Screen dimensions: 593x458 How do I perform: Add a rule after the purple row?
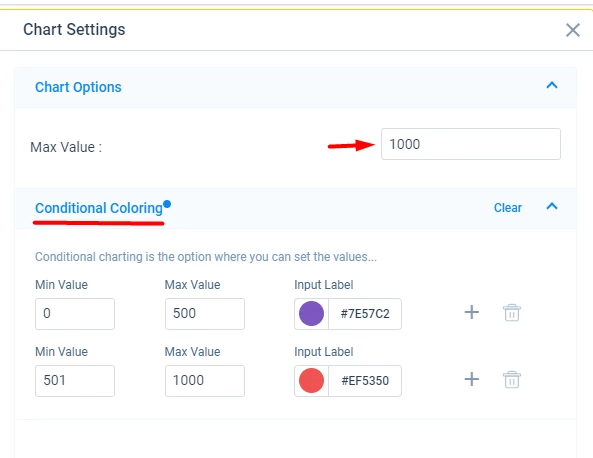tap(472, 312)
